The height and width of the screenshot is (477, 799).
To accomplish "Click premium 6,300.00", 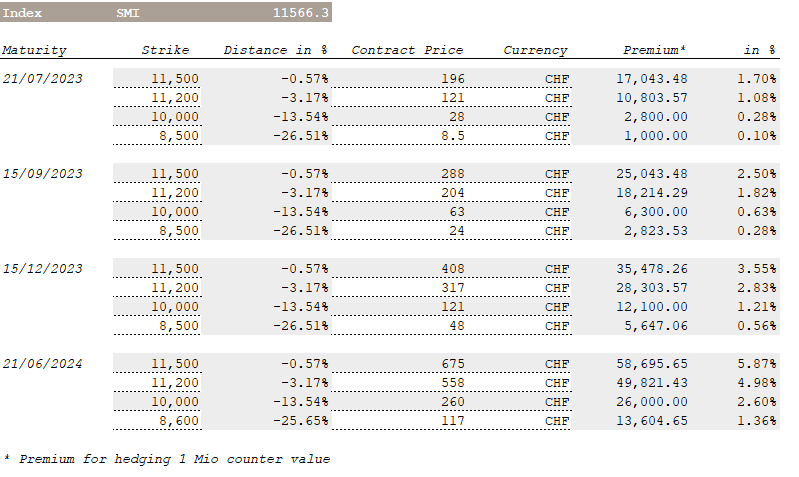I will pyautogui.click(x=656, y=212).
